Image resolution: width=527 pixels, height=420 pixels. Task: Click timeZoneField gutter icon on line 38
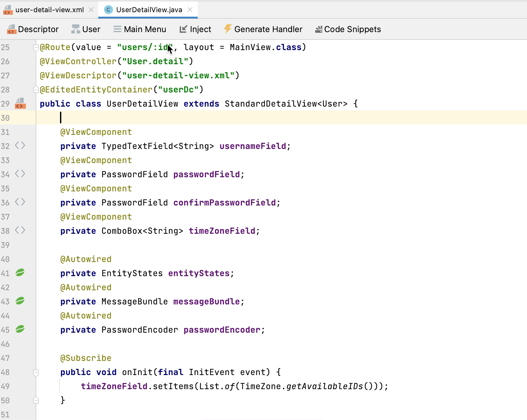pos(20,231)
